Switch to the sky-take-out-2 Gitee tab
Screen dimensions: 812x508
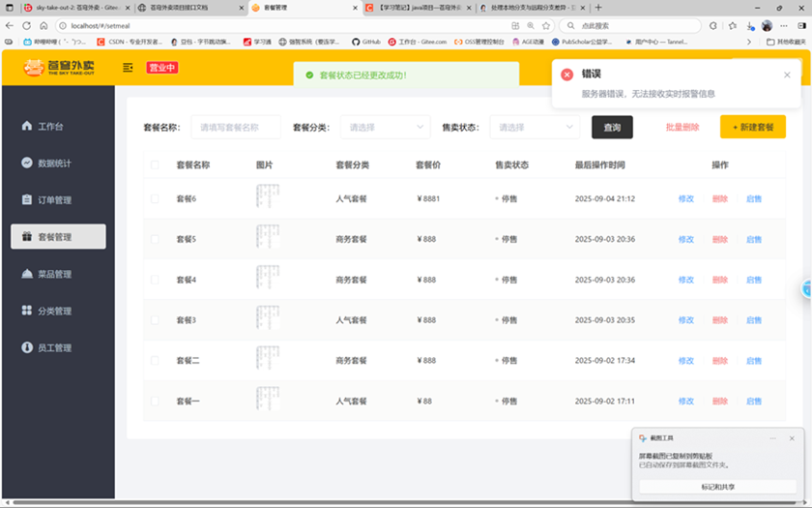76,8
